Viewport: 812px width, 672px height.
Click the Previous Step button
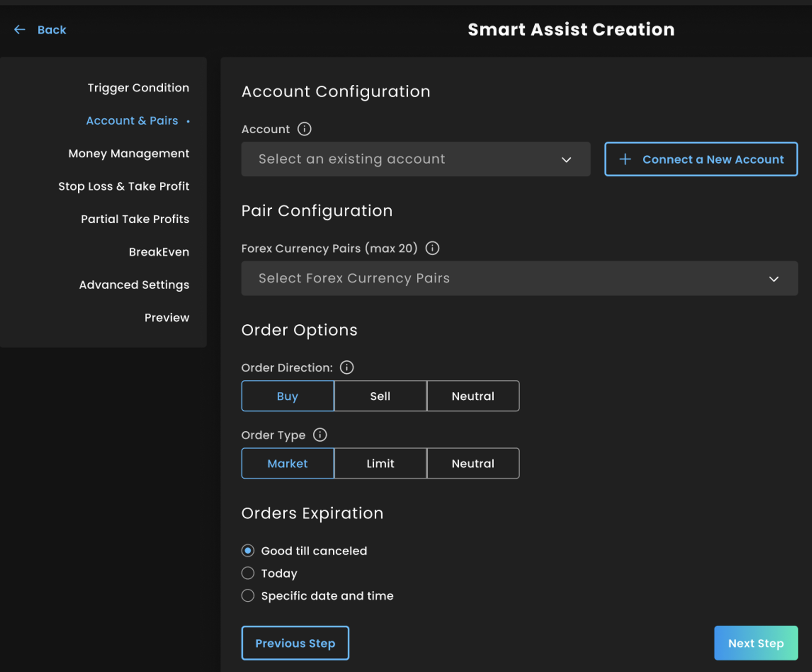(x=295, y=643)
